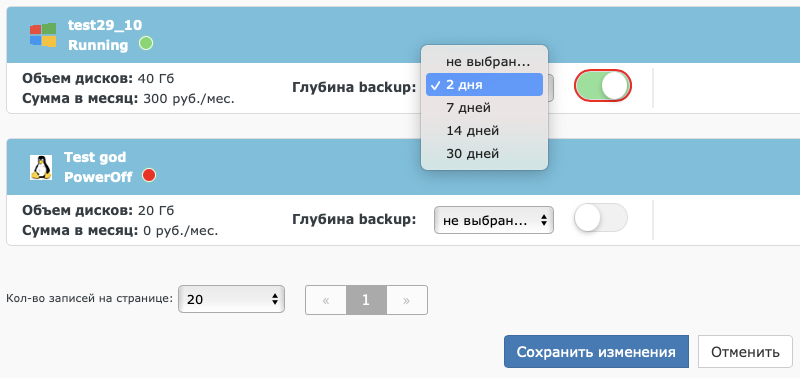Click 'Кол-во записей на странице:' label

(x=90, y=298)
